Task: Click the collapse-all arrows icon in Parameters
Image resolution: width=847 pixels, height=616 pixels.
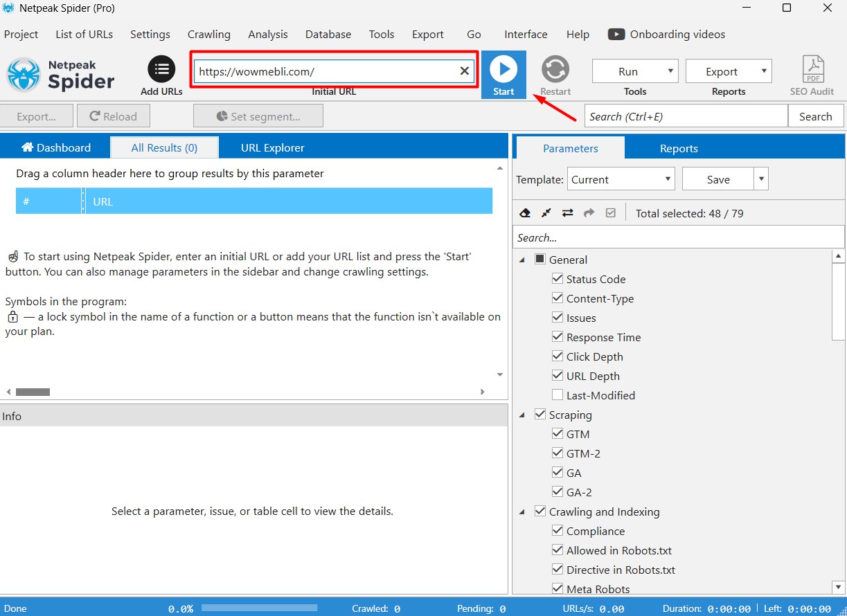Action: pos(546,213)
